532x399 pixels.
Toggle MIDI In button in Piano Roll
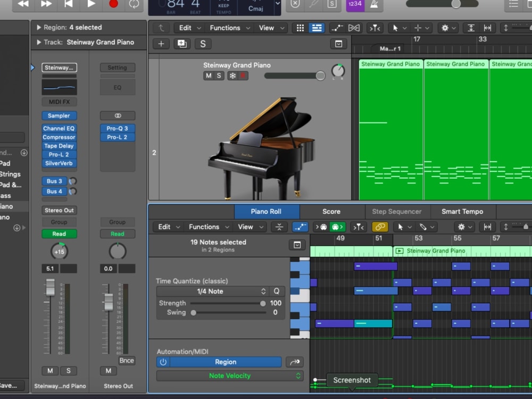(321, 227)
